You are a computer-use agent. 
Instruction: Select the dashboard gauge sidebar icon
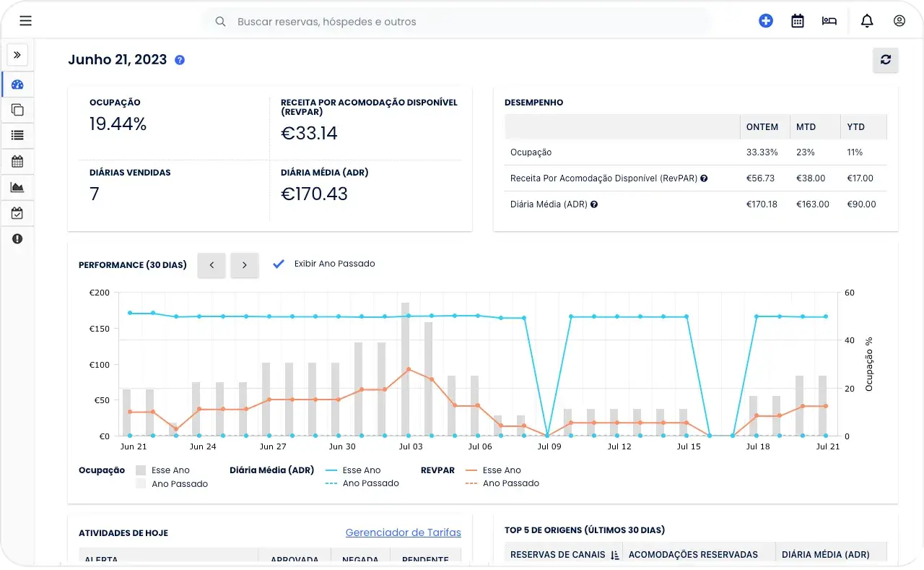17,85
